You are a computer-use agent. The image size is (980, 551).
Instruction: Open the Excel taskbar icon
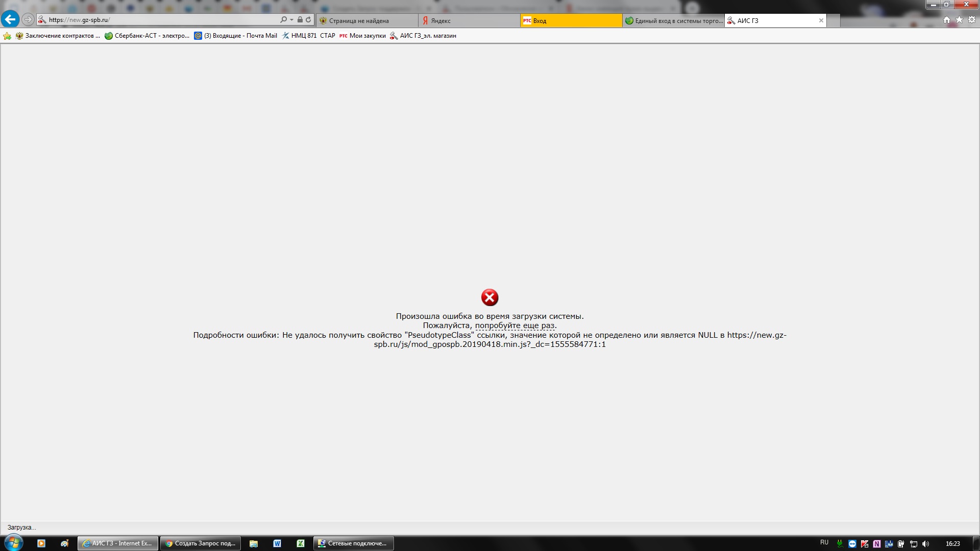[301, 543]
